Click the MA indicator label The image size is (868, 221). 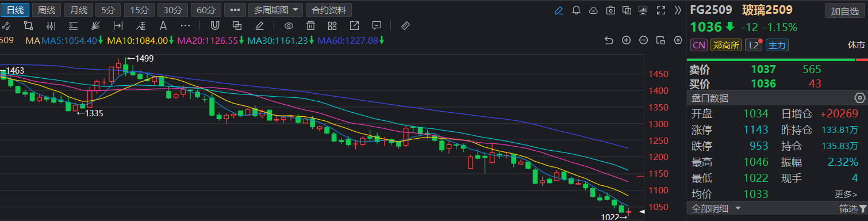point(32,40)
